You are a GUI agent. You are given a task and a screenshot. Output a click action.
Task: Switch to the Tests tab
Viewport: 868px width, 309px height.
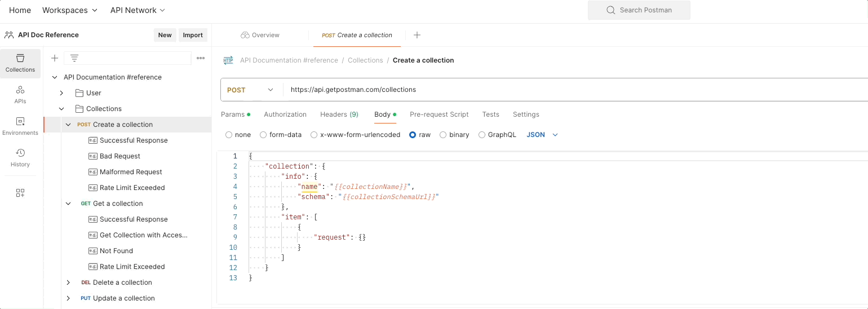491,114
